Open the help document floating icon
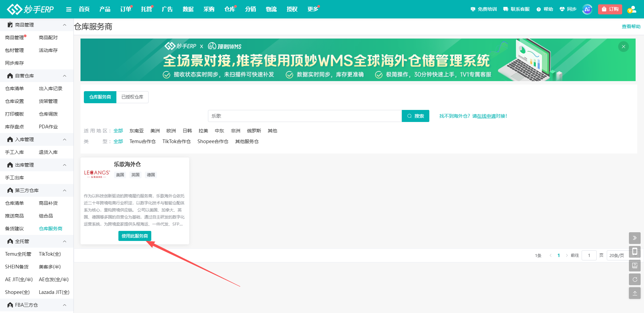Image resolution: width=644 pixels, height=313 pixels. point(635,265)
